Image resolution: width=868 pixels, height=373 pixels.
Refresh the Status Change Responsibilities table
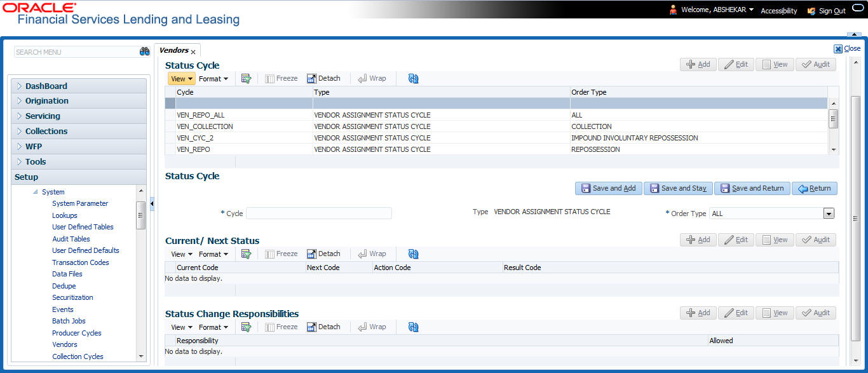[x=414, y=327]
